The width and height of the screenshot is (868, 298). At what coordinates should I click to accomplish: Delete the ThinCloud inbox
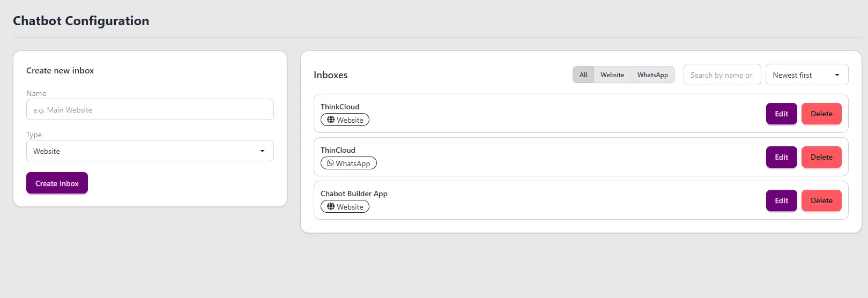point(821,157)
